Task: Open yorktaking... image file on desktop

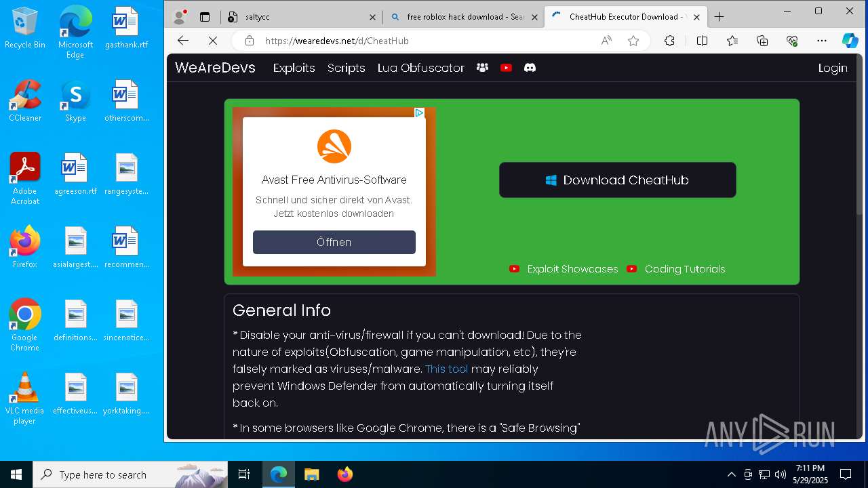Action: (x=126, y=393)
